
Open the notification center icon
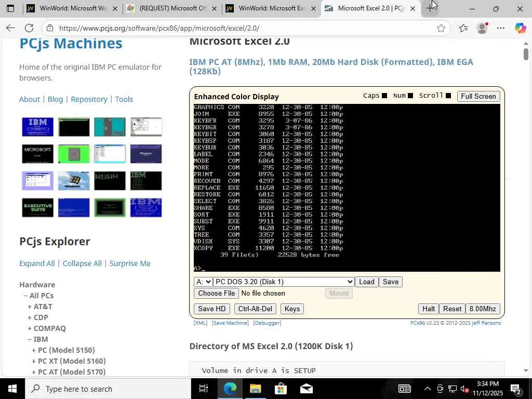pyautogui.click(x=516, y=389)
